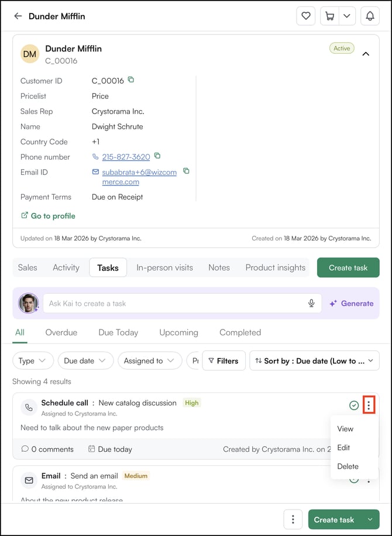Copy the Customer ID C_00016

pos(131,80)
